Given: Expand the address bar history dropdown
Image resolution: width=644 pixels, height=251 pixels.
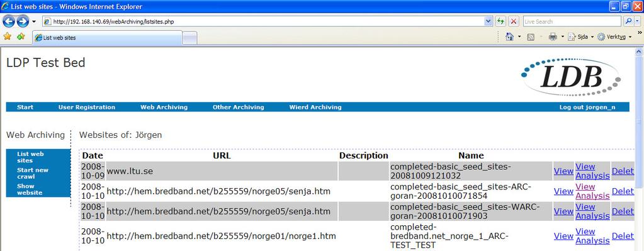Looking at the screenshot, I should click(x=489, y=21).
